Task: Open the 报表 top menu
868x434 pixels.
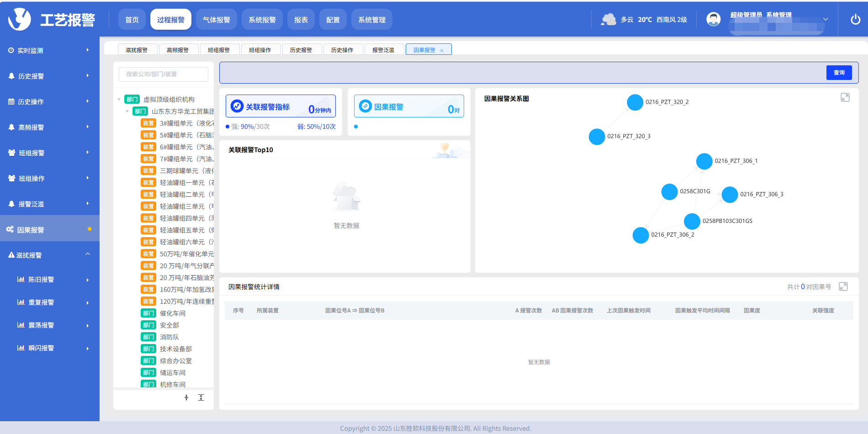Action: pyautogui.click(x=301, y=19)
